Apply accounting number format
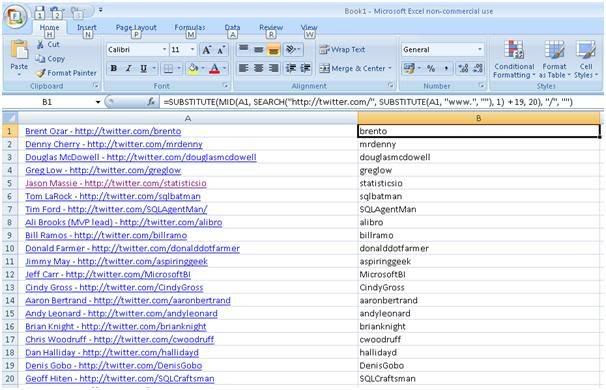 pyautogui.click(x=409, y=68)
